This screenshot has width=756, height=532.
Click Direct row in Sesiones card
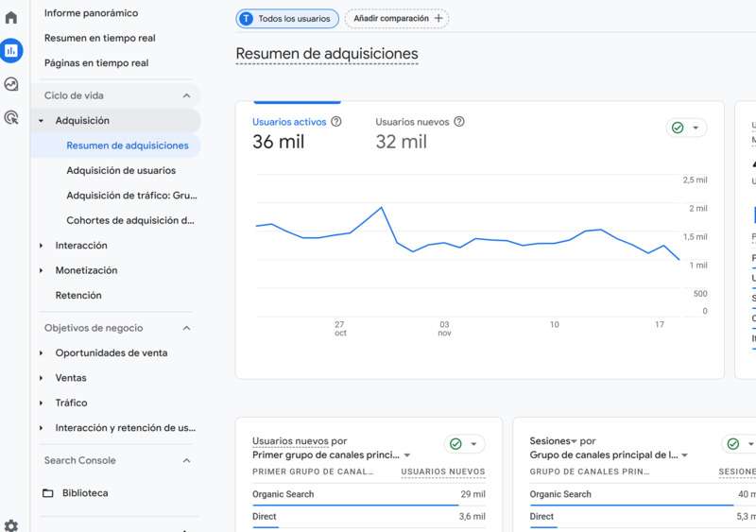click(x=643, y=517)
